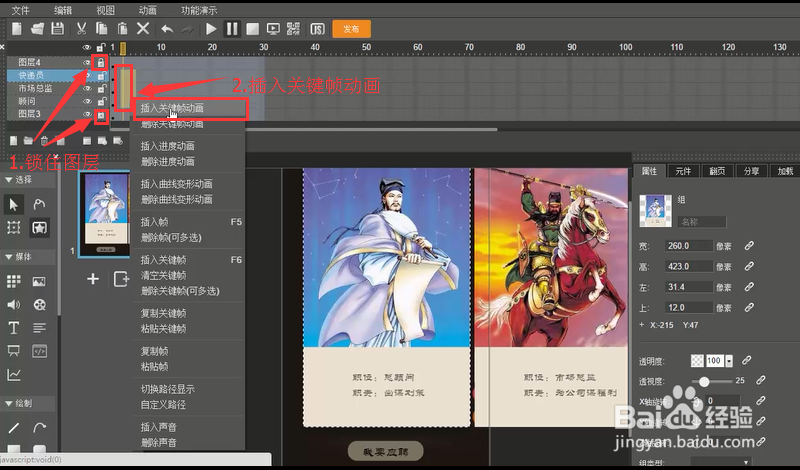Delete layer with the trash icon
Viewport: 800px width, 470px height.
pyautogui.click(x=44, y=140)
